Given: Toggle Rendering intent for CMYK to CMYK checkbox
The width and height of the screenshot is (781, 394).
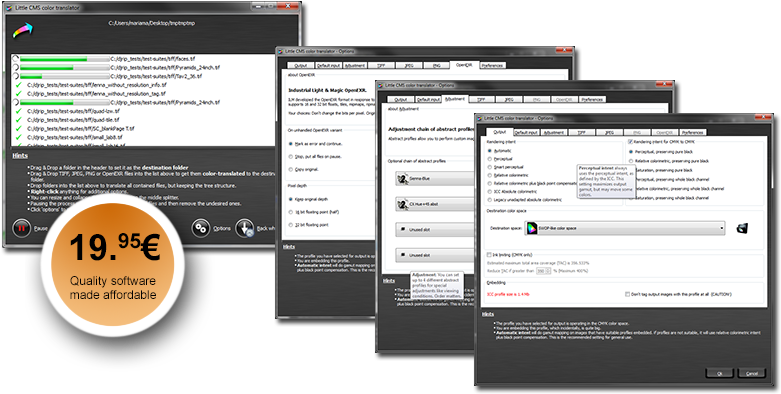Looking at the screenshot, I should point(631,142).
